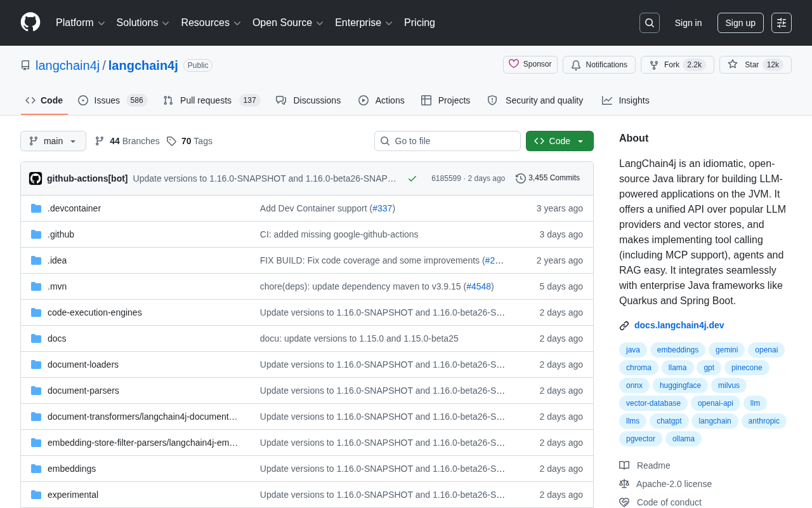Open the Projects tab
Image resolution: width=812 pixels, height=508 pixels.
[x=446, y=100]
